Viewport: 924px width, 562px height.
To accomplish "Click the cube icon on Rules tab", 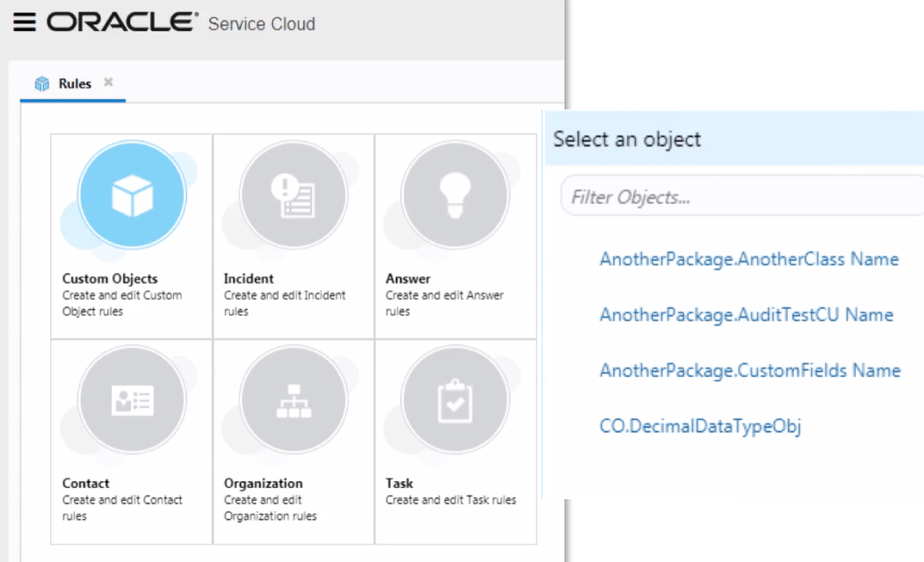I will (42, 84).
